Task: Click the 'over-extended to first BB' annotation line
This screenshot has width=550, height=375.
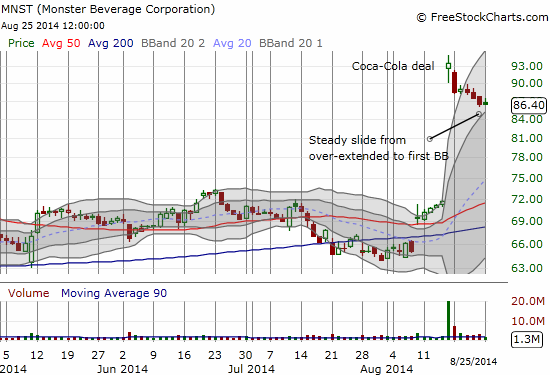Action: (x=378, y=156)
